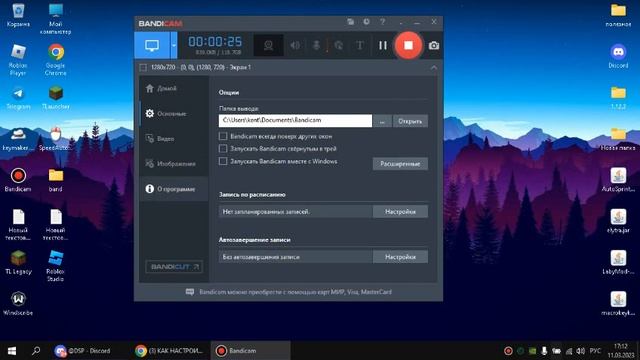This screenshot has width=640, height=360.
Task: Switch to the Chrome taskbar window
Action: click(x=169, y=351)
